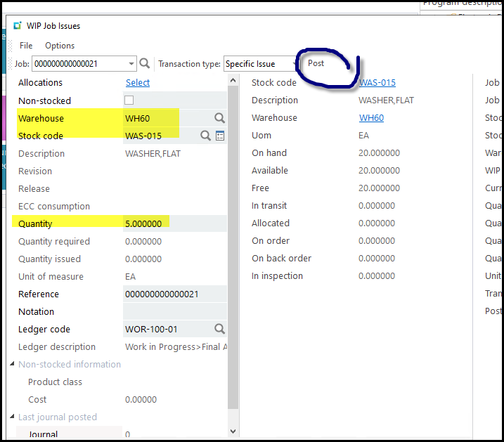Click the Stock code search magnifier
The image size is (504, 442).
click(x=205, y=136)
